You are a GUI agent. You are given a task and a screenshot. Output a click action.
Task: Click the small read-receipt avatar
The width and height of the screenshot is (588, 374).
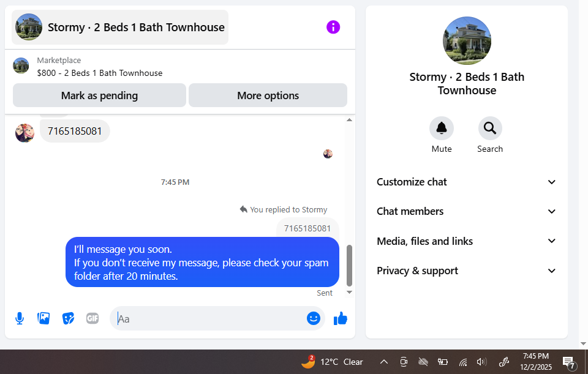point(328,154)
